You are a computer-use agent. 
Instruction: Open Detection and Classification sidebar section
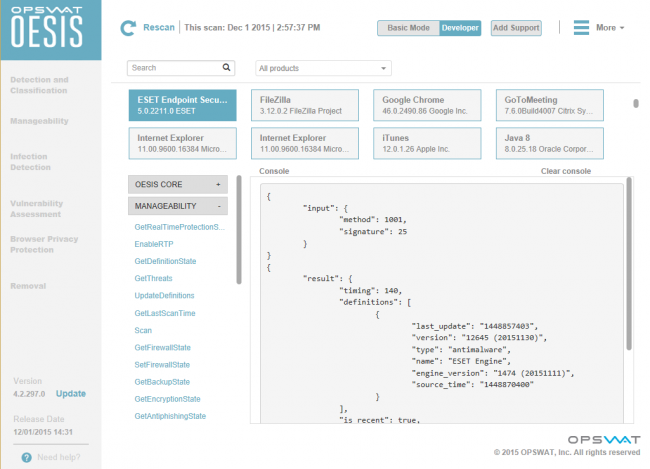39,85
